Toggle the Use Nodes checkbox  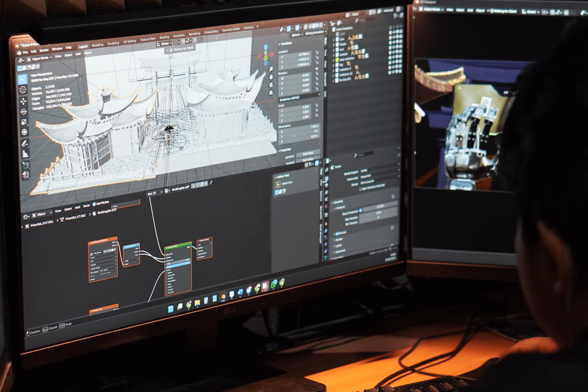click(94, 204)
